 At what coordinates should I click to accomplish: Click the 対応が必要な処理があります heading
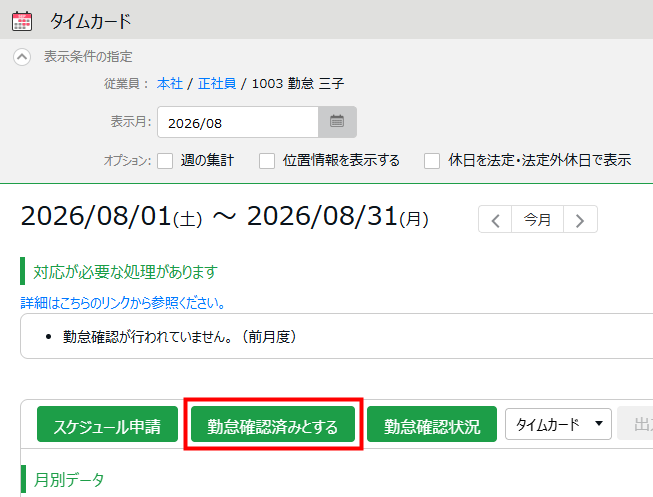coord(125,272)
